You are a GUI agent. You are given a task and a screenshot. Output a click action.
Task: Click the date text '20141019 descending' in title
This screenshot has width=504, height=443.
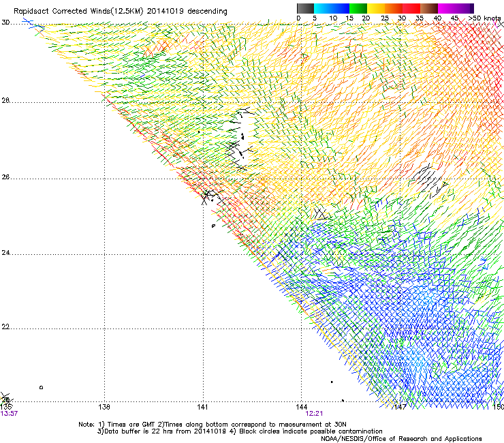pos(187,12)
